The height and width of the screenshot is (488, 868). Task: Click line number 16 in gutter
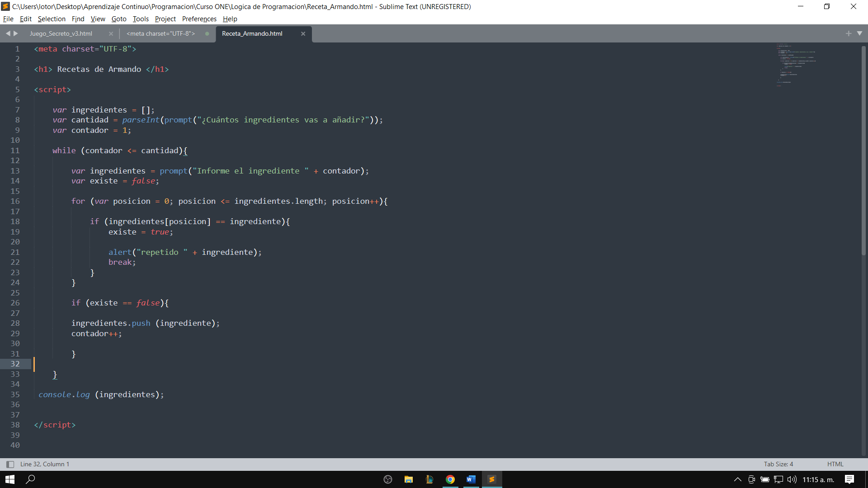tap(15, 201)
